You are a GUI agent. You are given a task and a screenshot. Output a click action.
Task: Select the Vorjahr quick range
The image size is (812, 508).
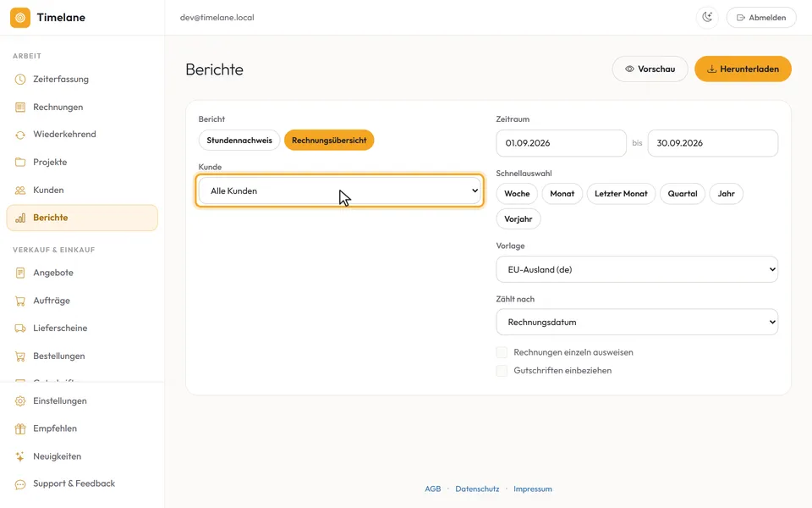(518, 219)
